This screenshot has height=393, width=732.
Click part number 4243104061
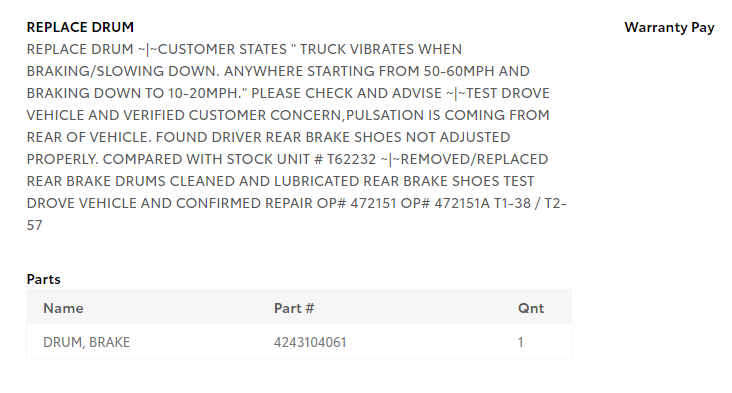click(310, 342)
